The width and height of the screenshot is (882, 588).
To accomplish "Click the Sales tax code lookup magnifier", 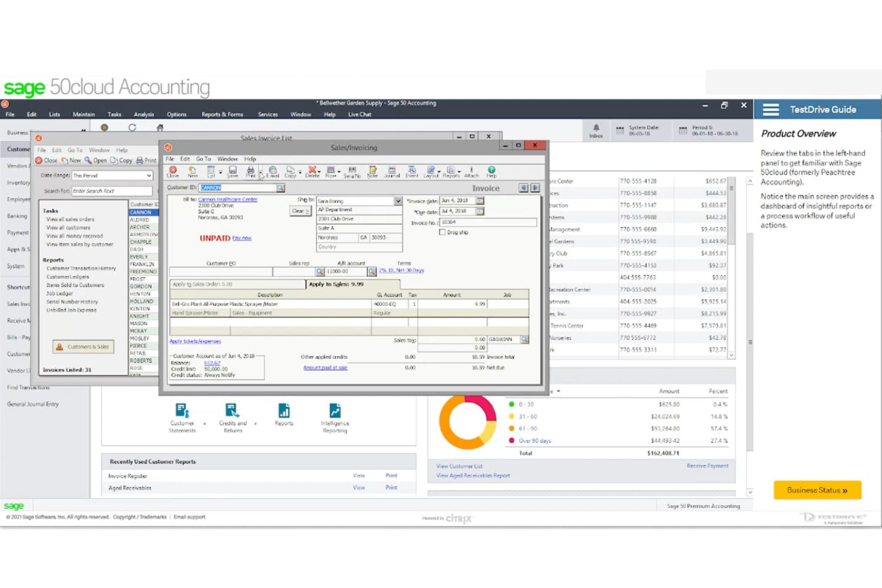I will 524,339.
